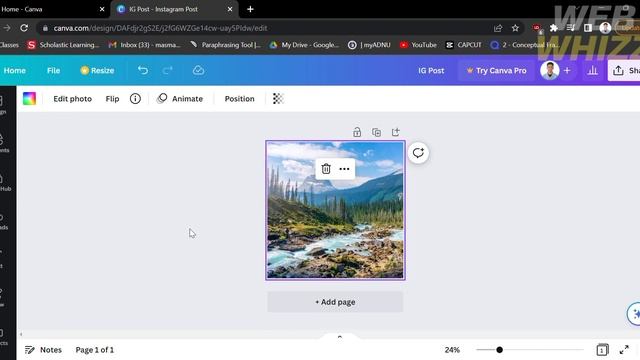Lock the page using padlock icon
This screenshot has height=360, width=640.
click(357, 132)
